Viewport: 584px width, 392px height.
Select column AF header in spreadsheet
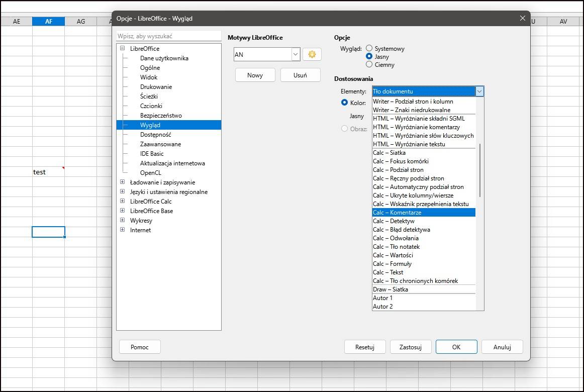pos(48,21)
